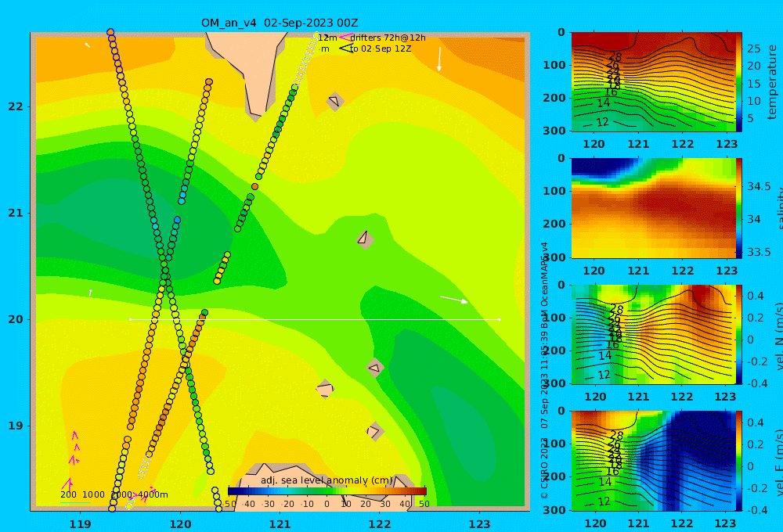The image size is (783, 532).
Task: Click longitude label '119' on main map
Action: click(x=81, y=524)
